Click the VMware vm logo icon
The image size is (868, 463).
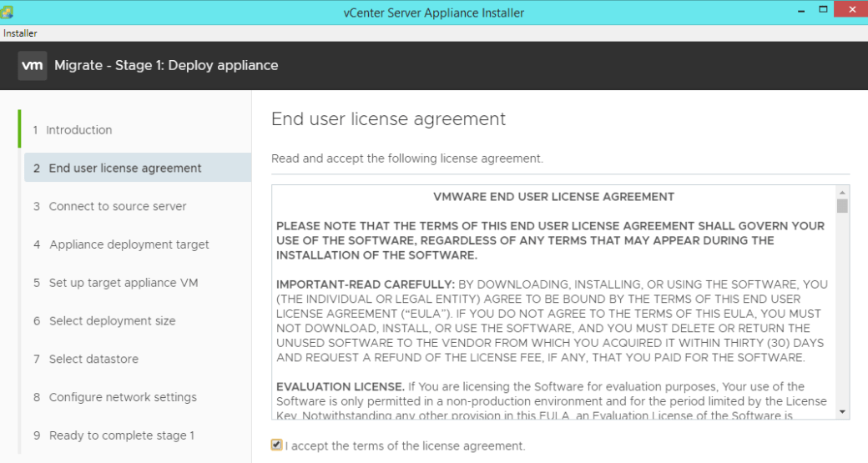tap(33, 65)
